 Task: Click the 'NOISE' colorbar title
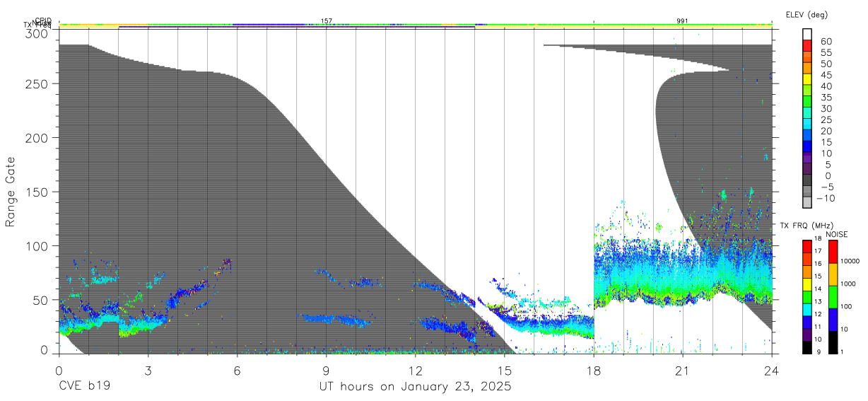(836, 234)
